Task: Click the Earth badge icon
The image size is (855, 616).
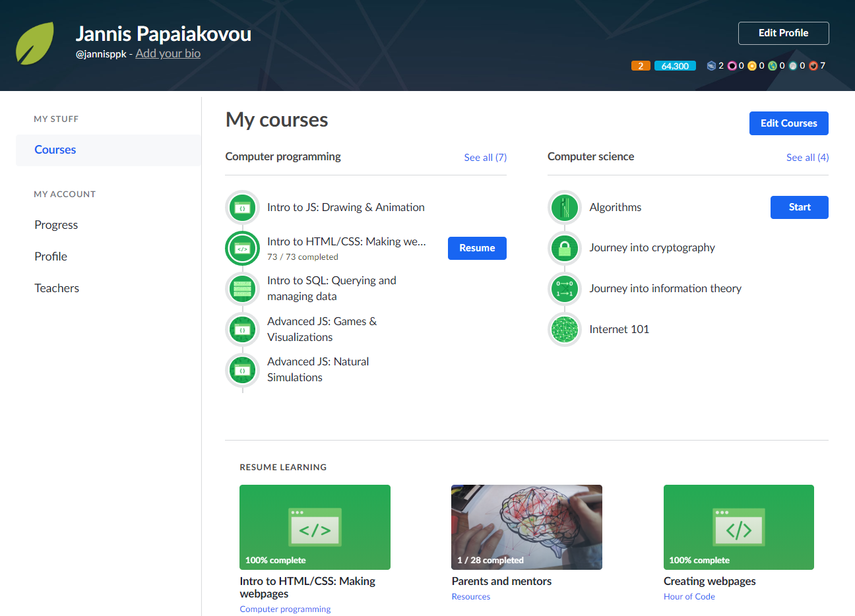Action: pos(773,65)
